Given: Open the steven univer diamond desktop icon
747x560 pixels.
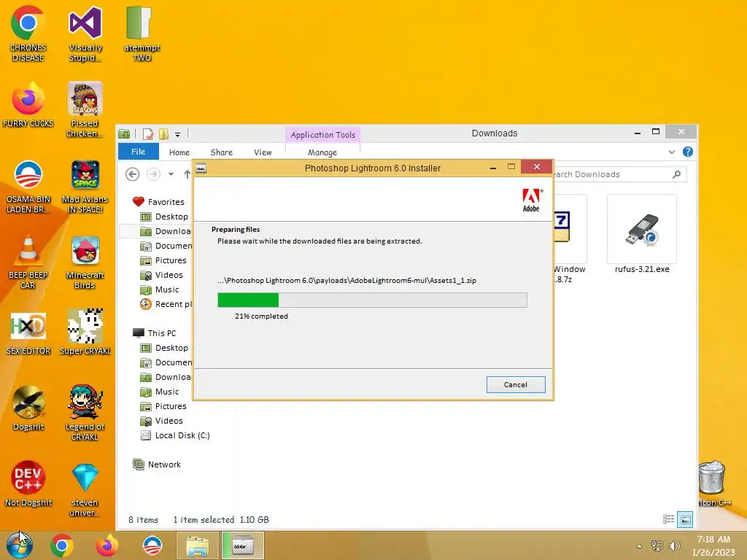Looking at the screenshot, I should (85, 489).
